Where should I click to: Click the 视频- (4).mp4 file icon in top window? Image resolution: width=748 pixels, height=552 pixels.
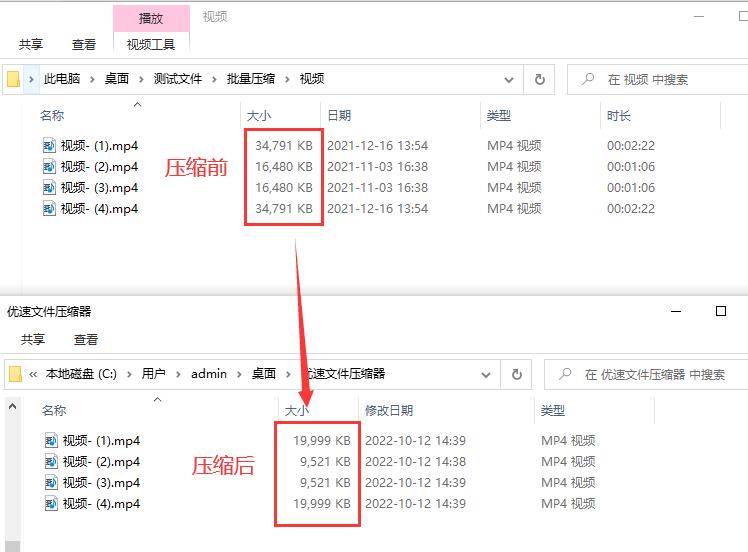point(49,208)
